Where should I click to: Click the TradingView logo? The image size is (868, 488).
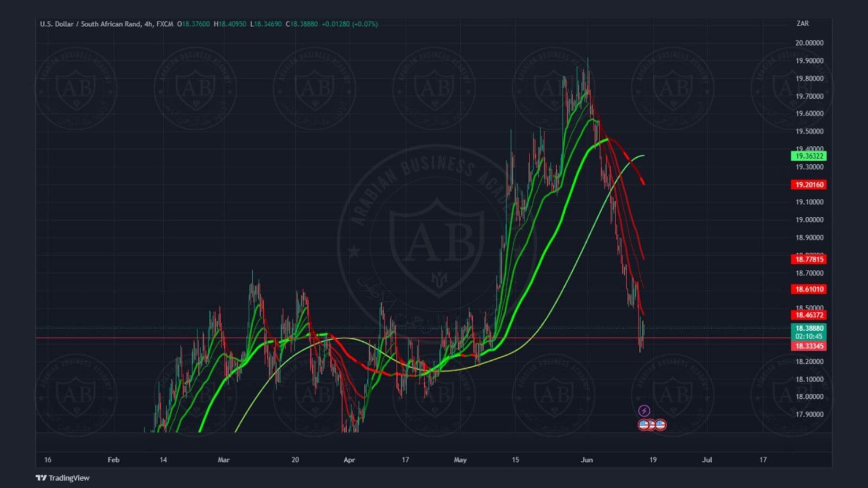click(62, 478)
